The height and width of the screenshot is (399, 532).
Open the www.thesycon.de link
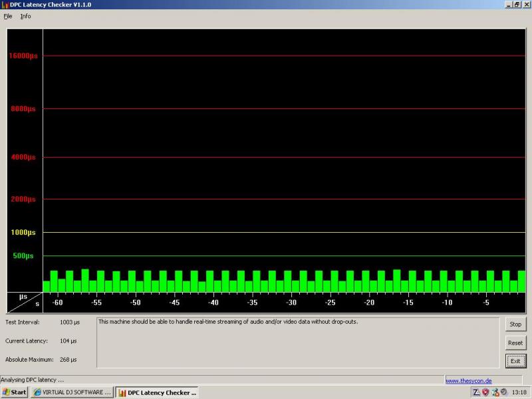click(x=468, y=381)
